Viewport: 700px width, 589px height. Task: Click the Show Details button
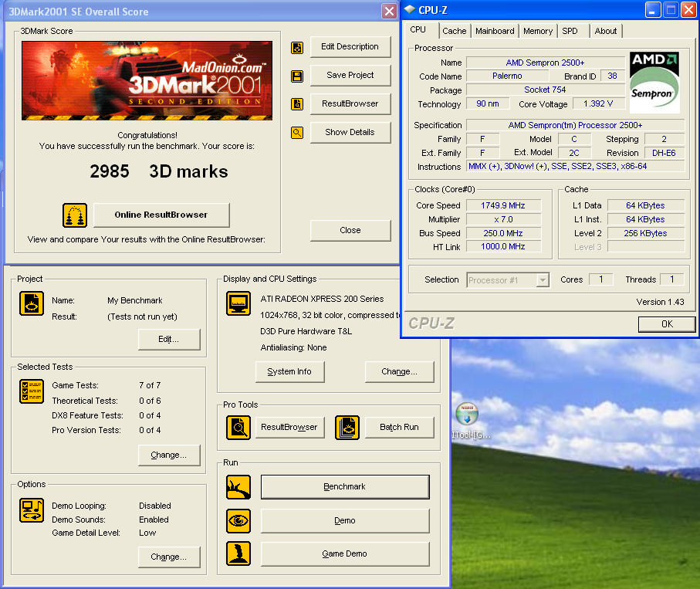pyautogui.click(x=350, y=133)
